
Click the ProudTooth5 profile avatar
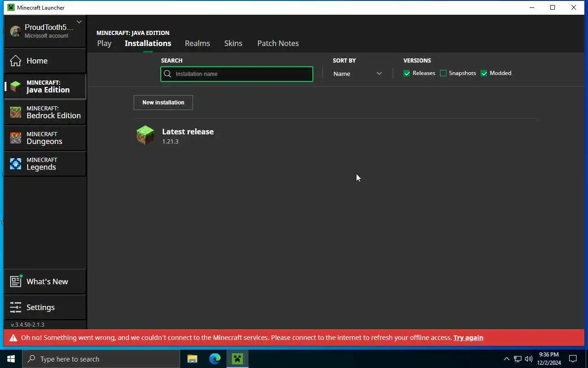[16, 31]
